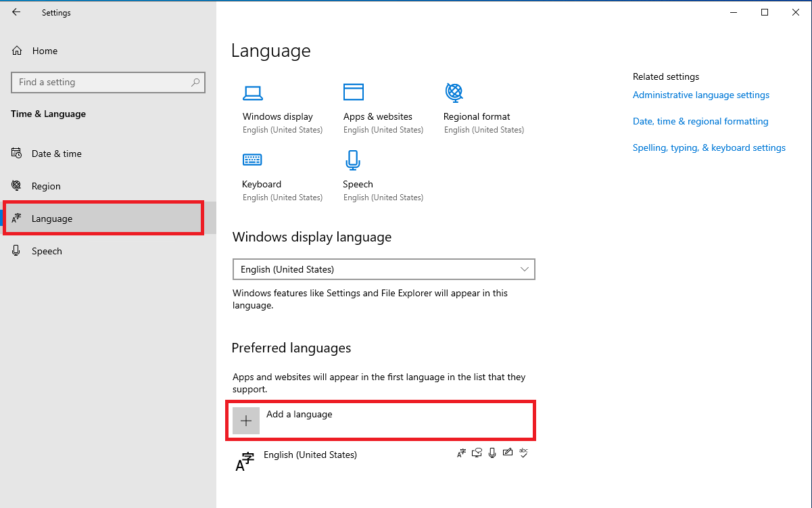
Task: Click the Speech tile label
Action: (358, 184)
